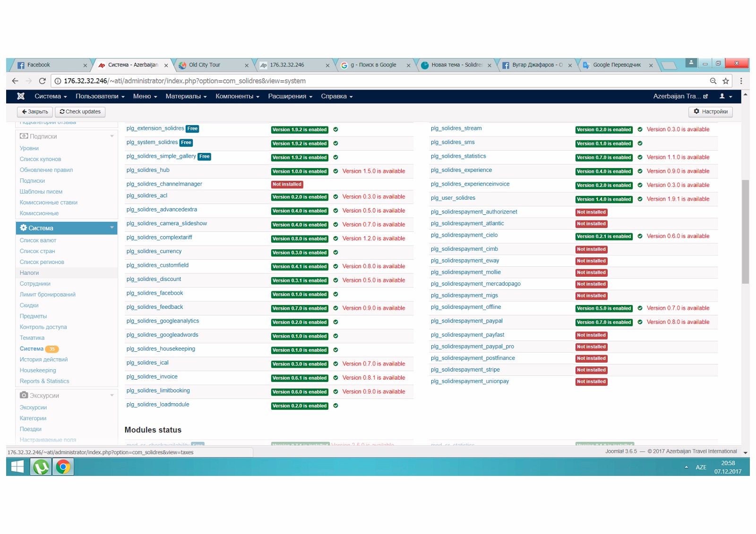The height and width of the screenshot is (534, 756).
Task: Click the page vertical scrollbar thumb
Action: [x=745, y=231]
